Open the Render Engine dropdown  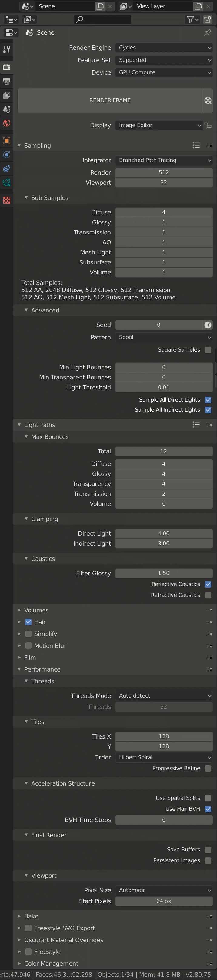point(164,48)
